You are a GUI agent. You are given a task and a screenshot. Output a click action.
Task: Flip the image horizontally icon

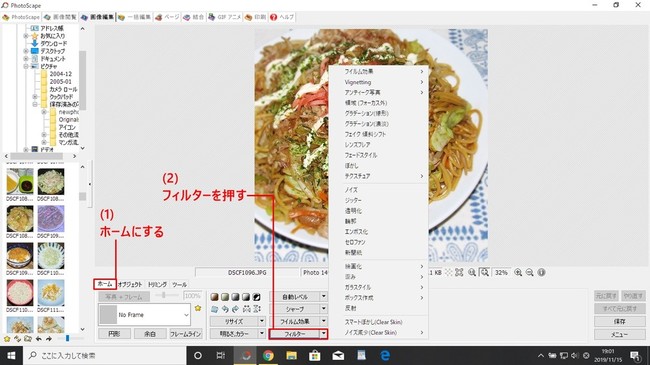[247, 309]
